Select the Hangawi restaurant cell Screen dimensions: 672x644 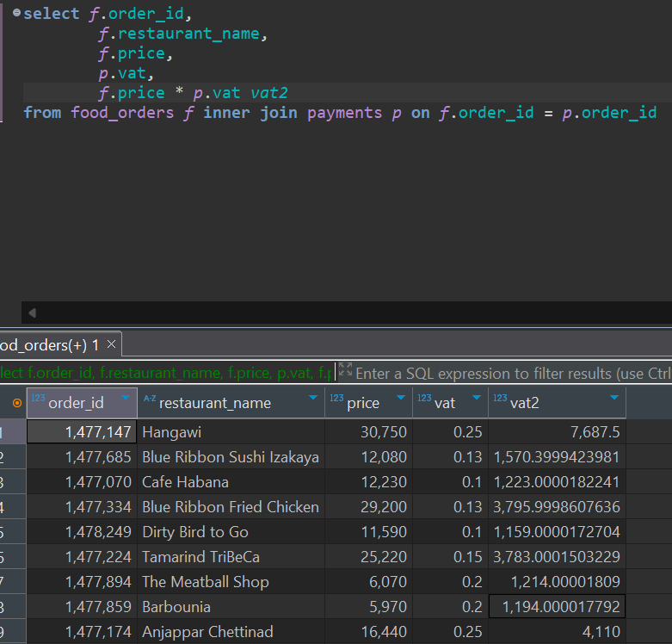[x=231, y=431]
